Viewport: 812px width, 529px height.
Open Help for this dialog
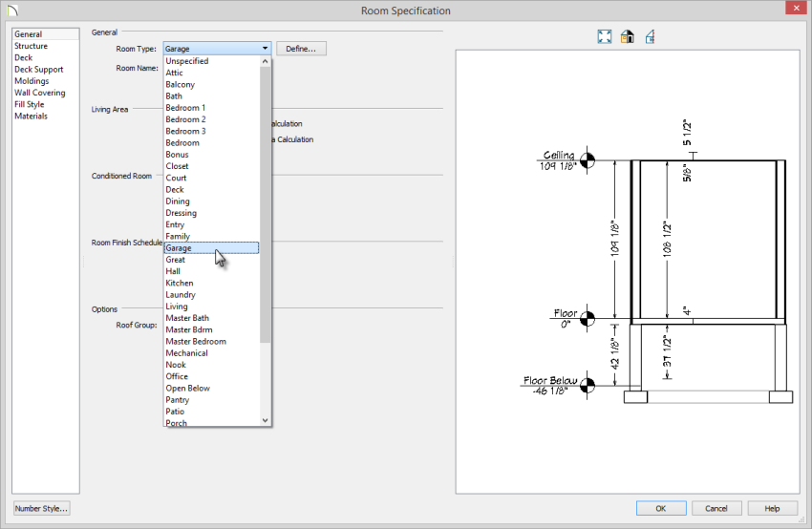click(772, 508)
